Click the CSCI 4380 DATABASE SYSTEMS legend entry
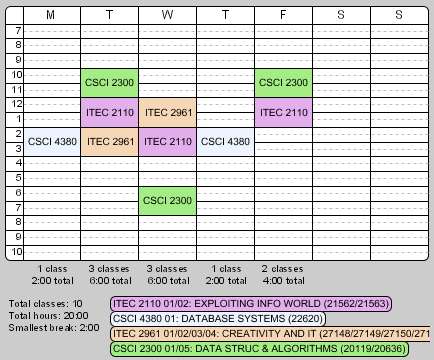 pos(218,319)
